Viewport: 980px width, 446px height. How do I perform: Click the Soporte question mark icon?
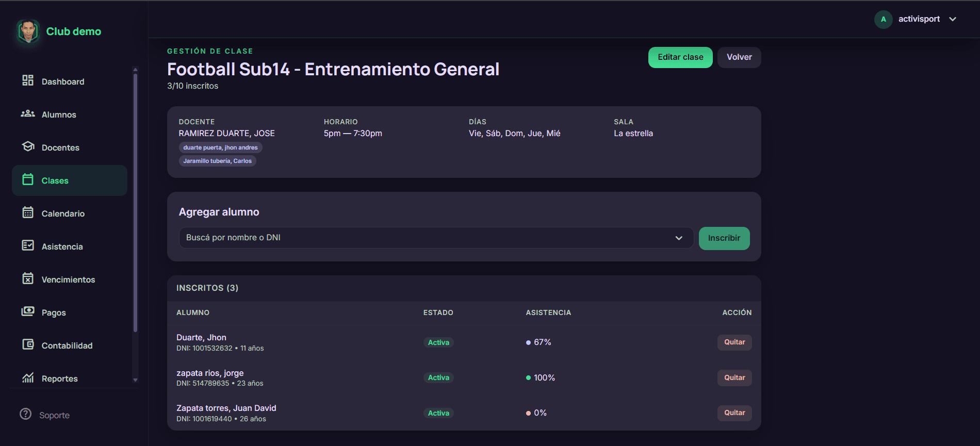tap(25, 414)
